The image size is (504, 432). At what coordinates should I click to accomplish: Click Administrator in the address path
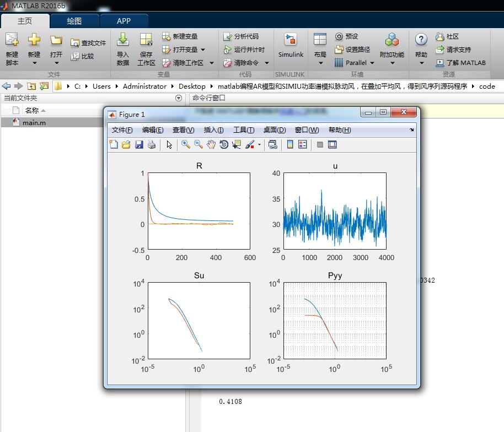coord(144,87)
